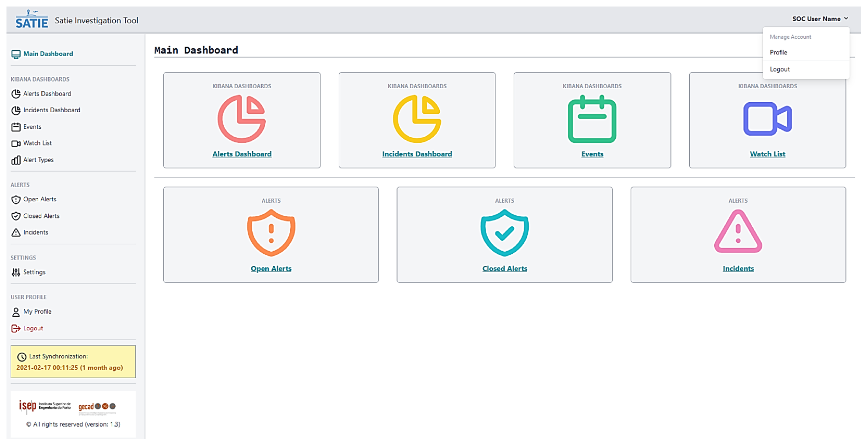The width and height of the screenshot is (868, 444).
Task: Choose Logout in the account dropdown menu
Action: coord(779,69)
